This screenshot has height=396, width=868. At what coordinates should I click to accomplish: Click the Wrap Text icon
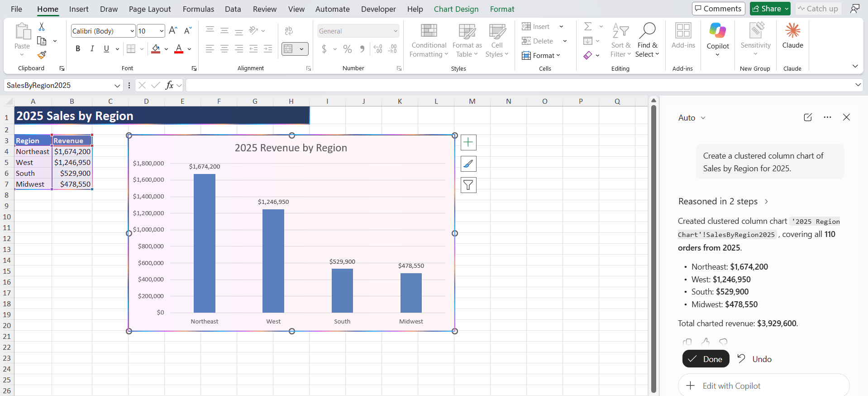(x=289, y=31)
